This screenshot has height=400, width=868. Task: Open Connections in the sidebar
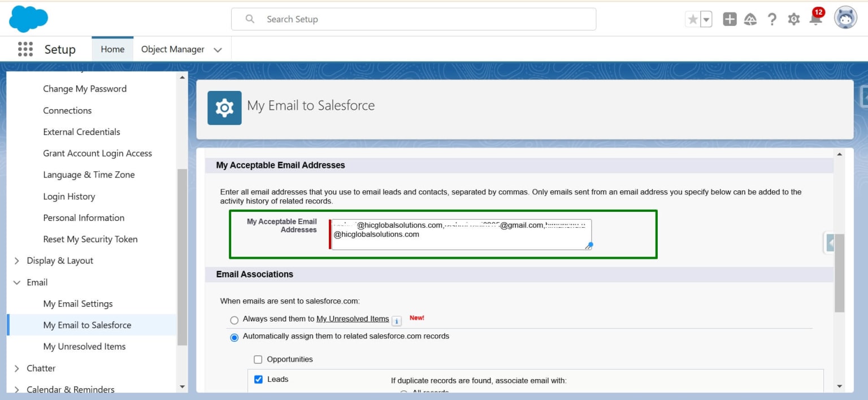pos(67,110)
